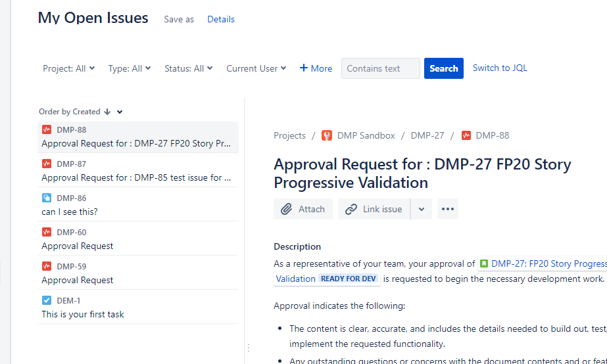Click "Approval indicates the following:" text
607x364 pixels.
[339, 306]
